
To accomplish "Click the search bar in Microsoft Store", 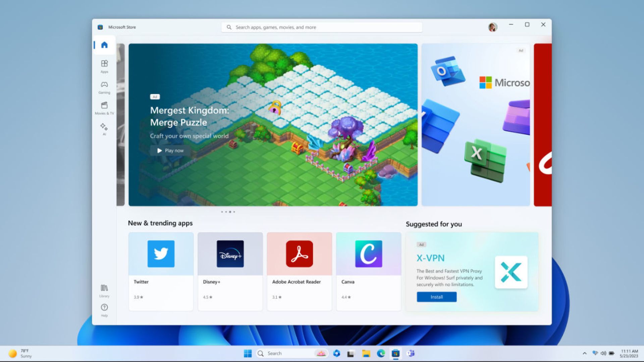I will (322, 27).
